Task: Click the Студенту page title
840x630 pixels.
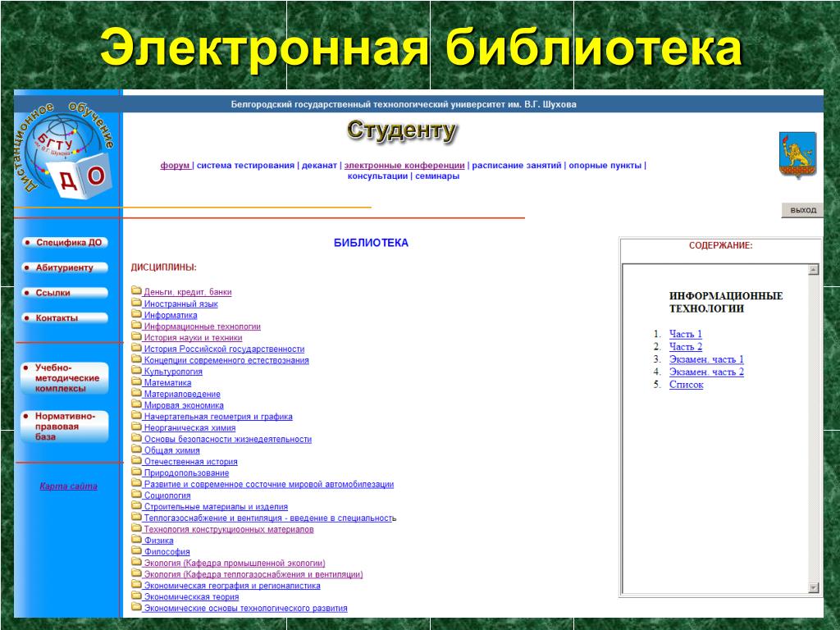Action: (x=401, y=131)
